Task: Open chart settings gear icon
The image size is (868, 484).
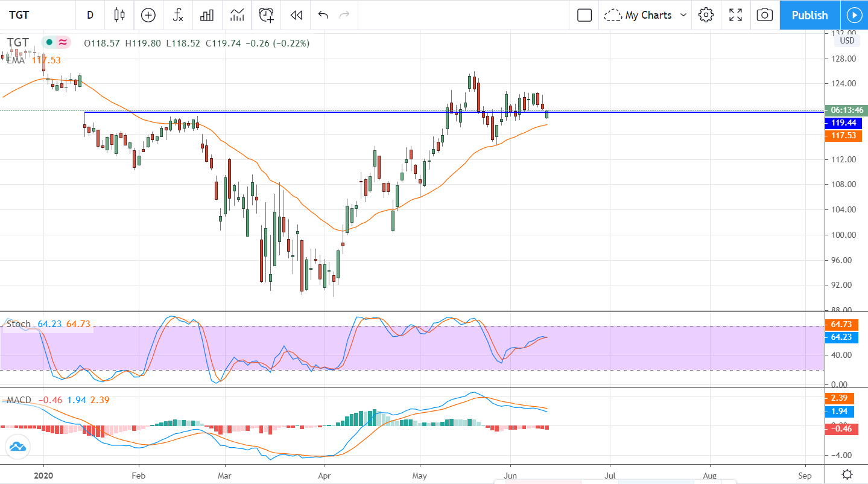Action: 706,15
